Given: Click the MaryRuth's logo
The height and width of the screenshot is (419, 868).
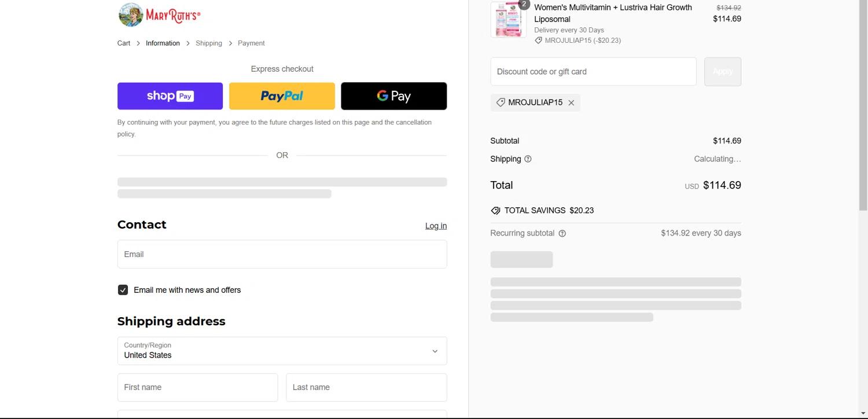Looking at the screenshot, I should click(x=159, y=15).
